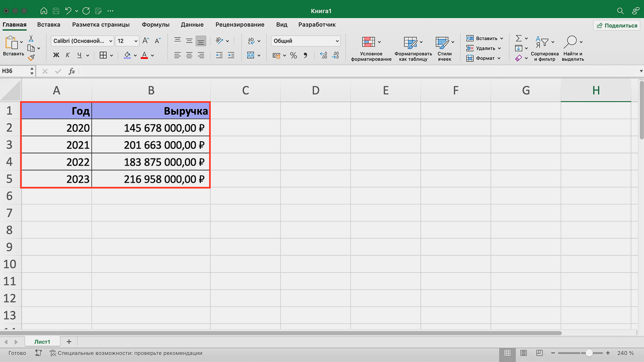Align text left
Image resolution: width=644 pixels, height=362 pixels.
coord(177,55)
